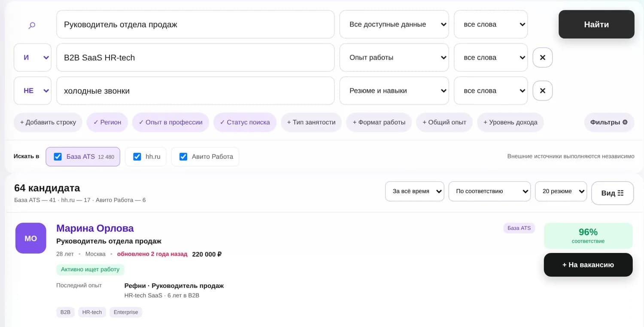The height and width of the screenshot is (327, 644).
Task: Uncheck the hh.ru source checkbox
Action: 137,157
